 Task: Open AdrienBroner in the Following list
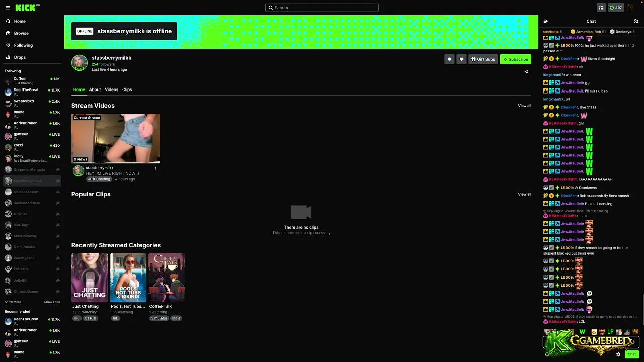(x=31, y=125)
